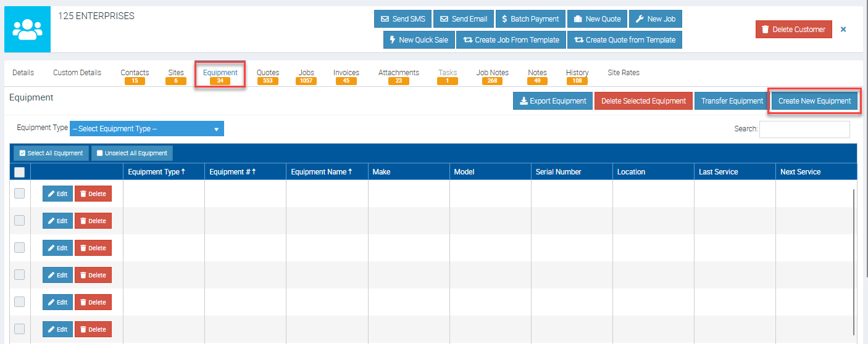This screenshot has width=868, height=344.
Task: Close the customer panel with X icon
Action: click(x=843, y=29)
